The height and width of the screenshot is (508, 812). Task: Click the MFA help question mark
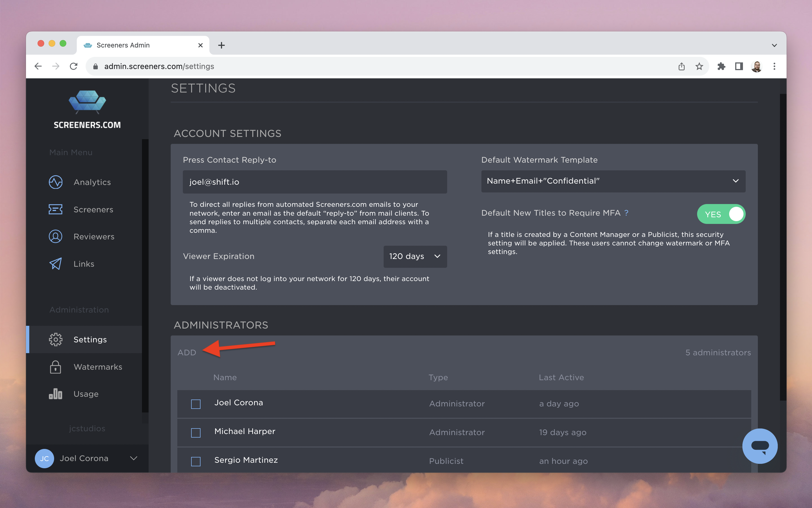tap(626, 213)
